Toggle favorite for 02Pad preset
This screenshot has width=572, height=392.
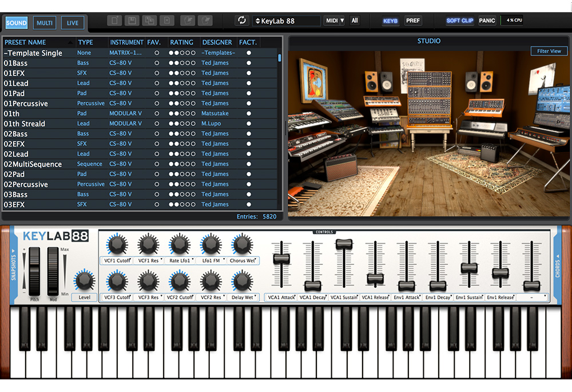(157, 174)
